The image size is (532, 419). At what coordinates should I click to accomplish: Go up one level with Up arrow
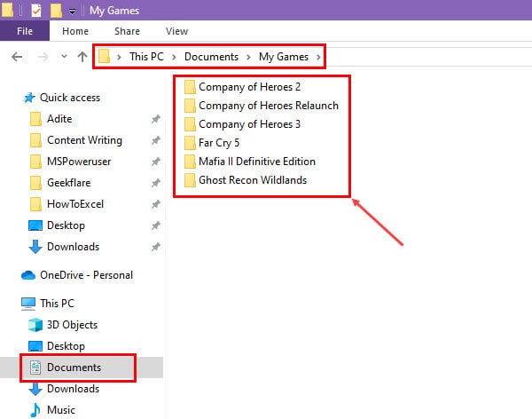pyautogui.click(x=82, y=57)
